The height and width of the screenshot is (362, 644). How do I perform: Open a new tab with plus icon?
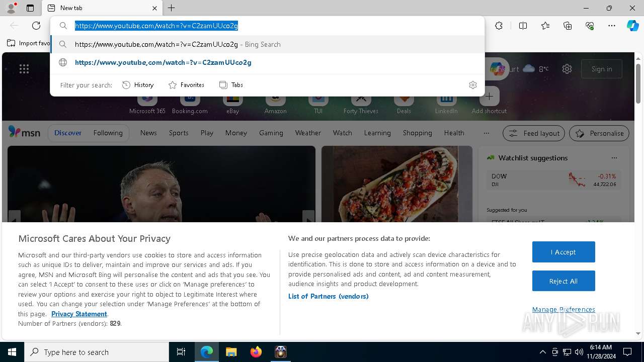pyautogui.click(x=172, y=8)
